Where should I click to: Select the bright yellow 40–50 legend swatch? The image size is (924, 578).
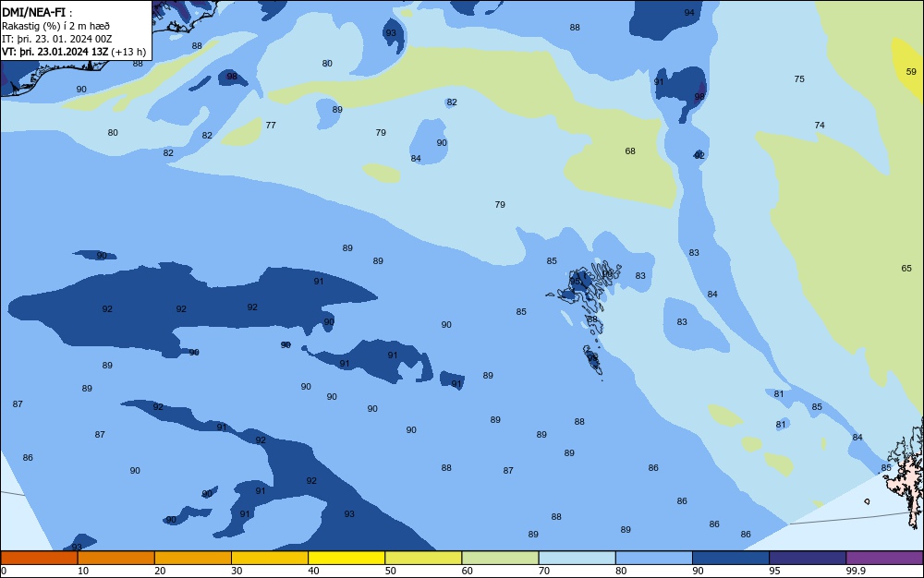click(x=346, y=558)
